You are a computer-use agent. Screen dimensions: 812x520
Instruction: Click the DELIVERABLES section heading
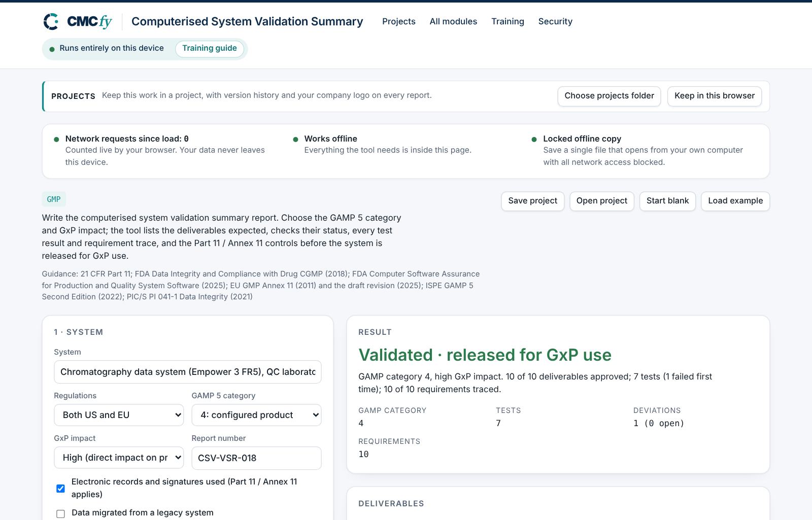pos(391,504)
